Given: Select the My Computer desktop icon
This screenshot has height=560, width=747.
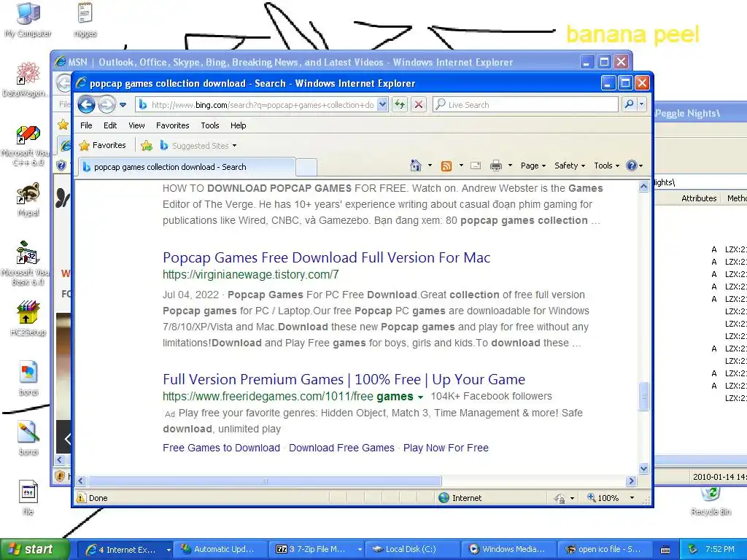Looking at the screenshot, I should [28, 20].
